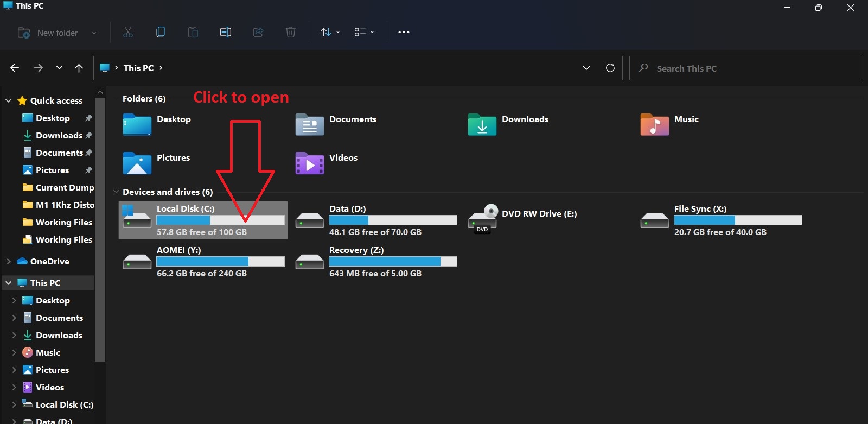This screenshot has width=868, height=424.
Task: Collapse the Devices and drives group
Action: tap(116, 192)
